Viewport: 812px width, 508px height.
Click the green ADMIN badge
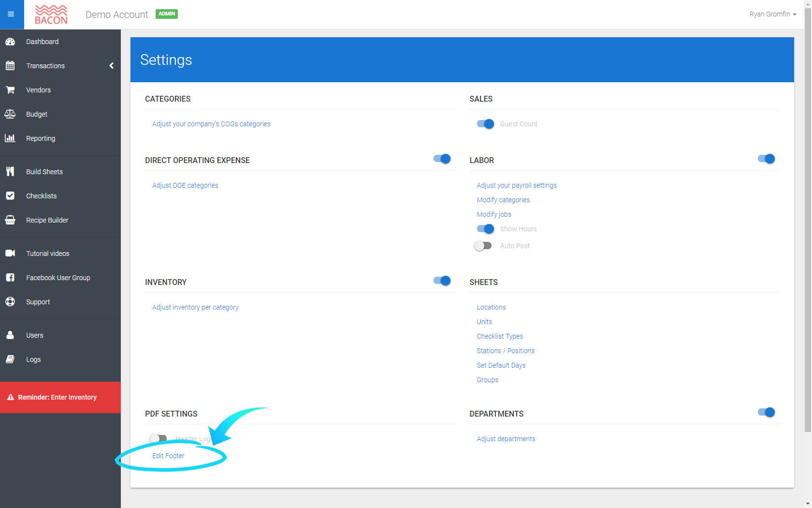167,14
